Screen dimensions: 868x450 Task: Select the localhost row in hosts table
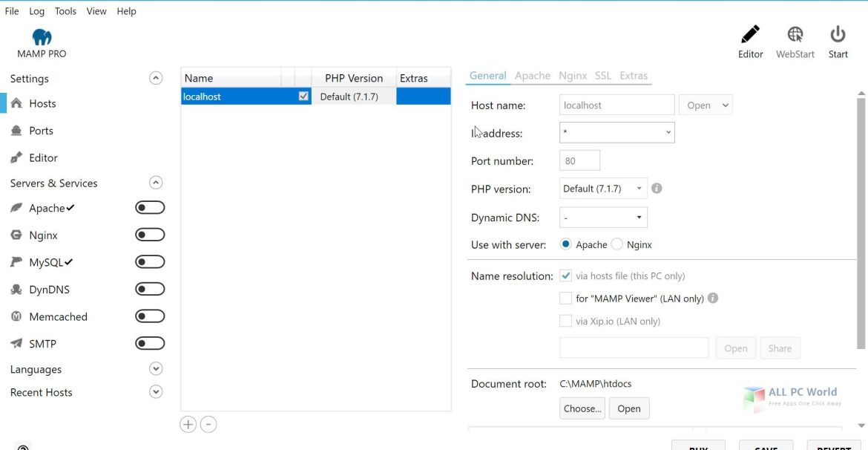[x=315, y=96]
